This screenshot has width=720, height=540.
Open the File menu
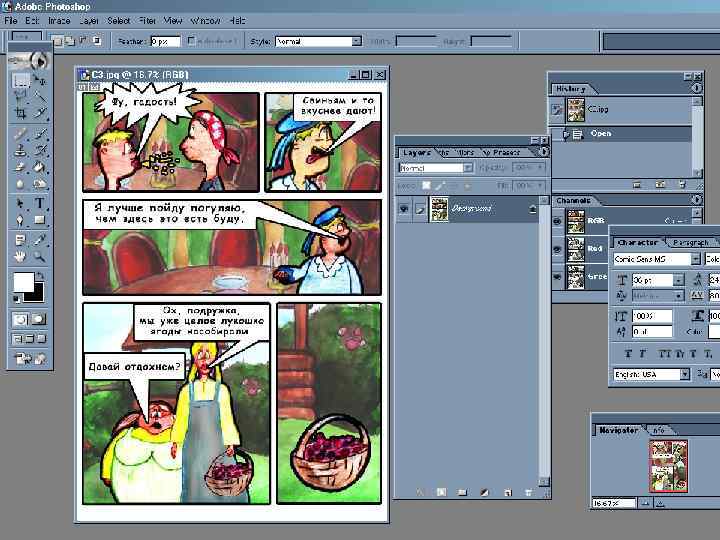tap(11, 21)
